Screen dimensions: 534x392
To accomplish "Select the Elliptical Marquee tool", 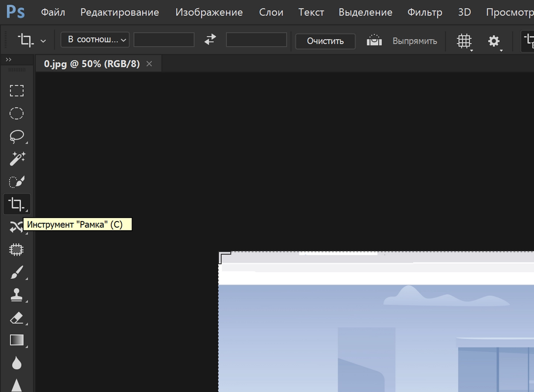I will [16, 113].
